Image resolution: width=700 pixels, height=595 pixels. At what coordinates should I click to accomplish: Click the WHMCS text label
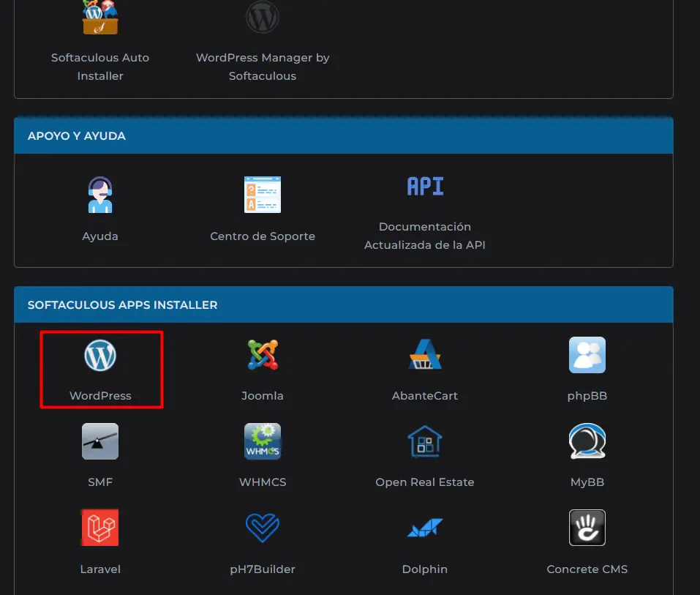(x=263, y=482)
